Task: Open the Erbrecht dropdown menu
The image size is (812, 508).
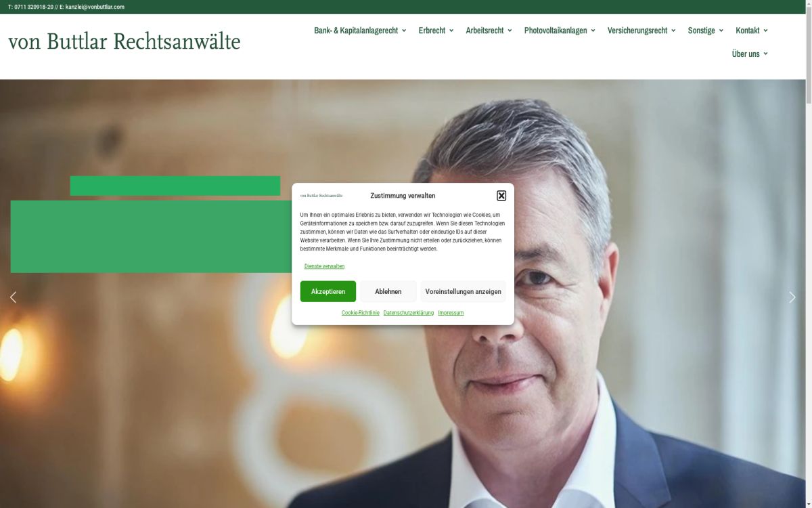Action: coord(436,30)
